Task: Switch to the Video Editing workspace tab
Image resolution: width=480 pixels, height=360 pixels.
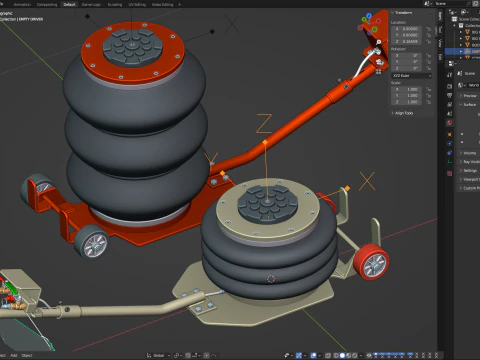Action: click(162, 4)
